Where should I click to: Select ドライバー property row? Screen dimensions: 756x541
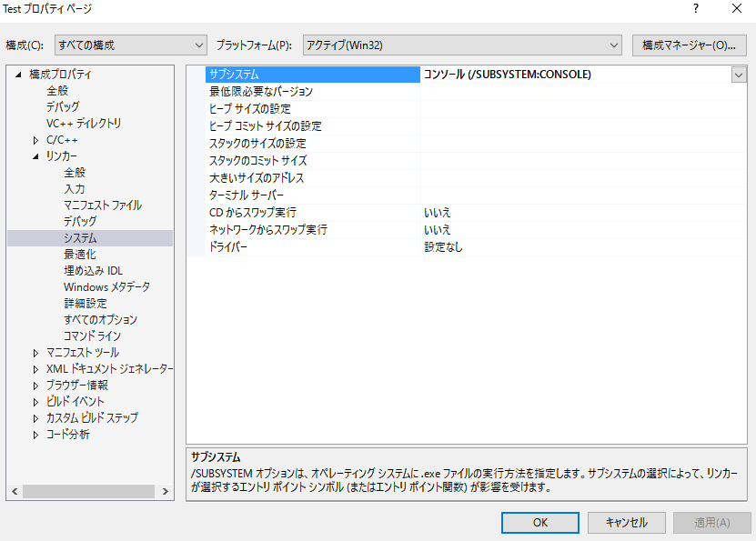[313, 247]
